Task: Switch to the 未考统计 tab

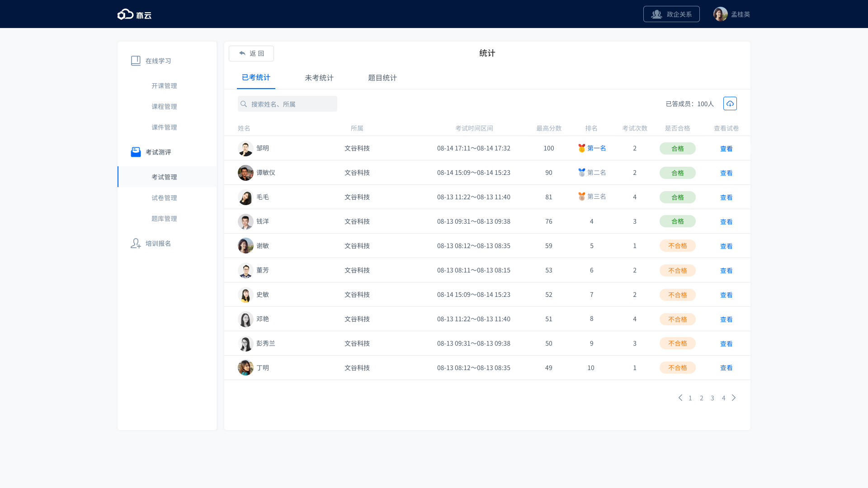Action: pos(319,78)
